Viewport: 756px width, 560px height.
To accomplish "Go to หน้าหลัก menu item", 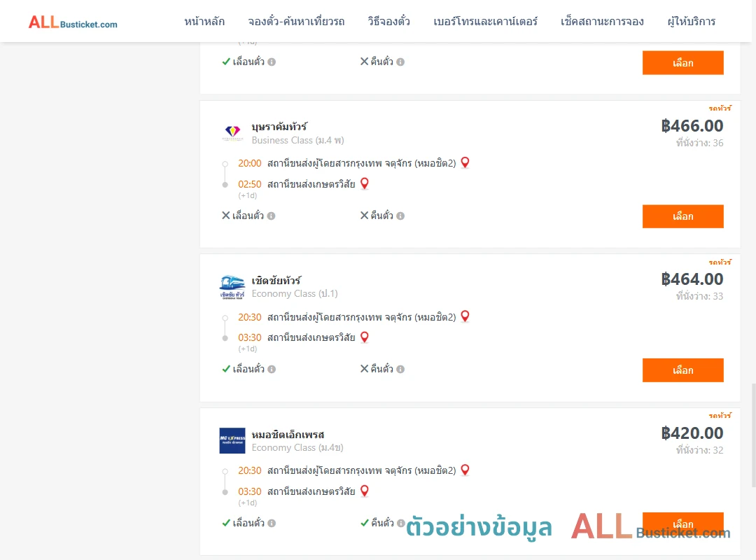I will point(204,22).
